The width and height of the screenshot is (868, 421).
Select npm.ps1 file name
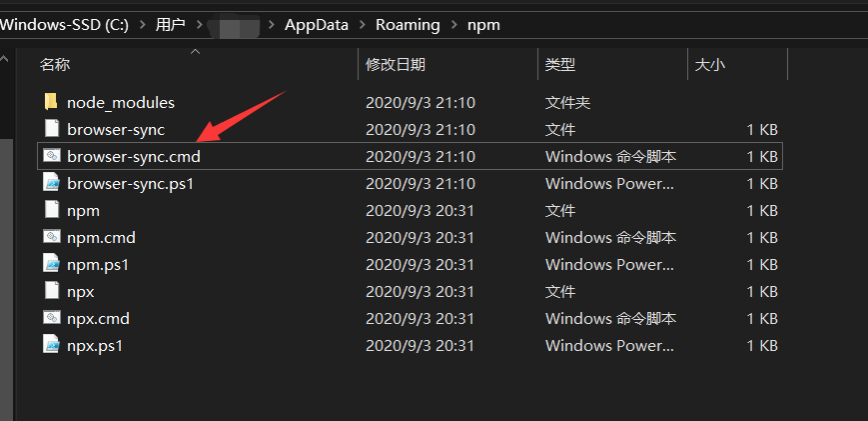[98, 265]
